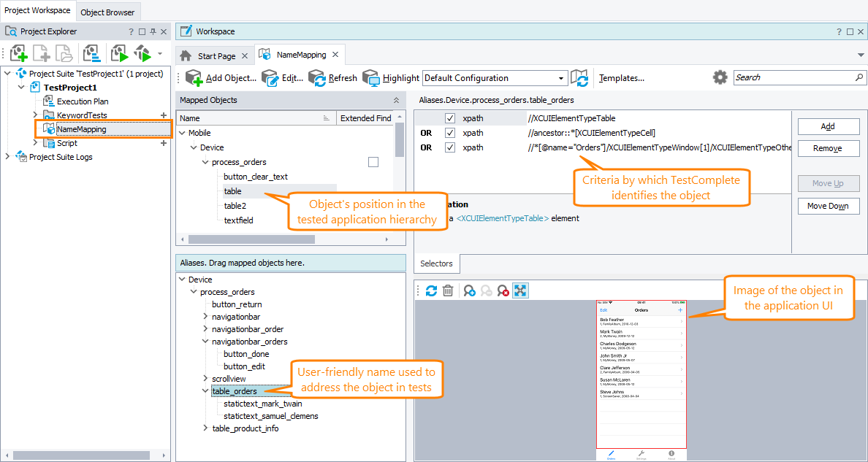This screenshot has height=462, width=868.
Task: Expand the KeywordTests tree node
Action: tap(35, 115)
